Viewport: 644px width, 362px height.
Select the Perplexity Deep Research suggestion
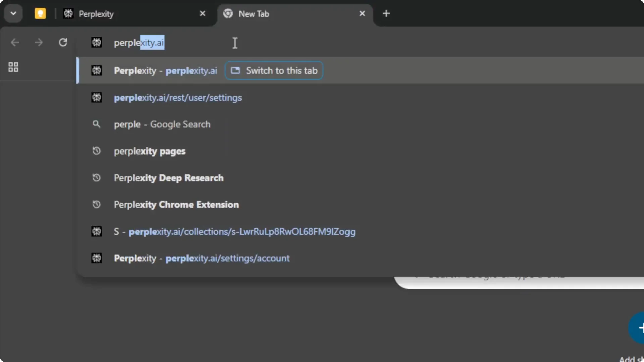168,178
